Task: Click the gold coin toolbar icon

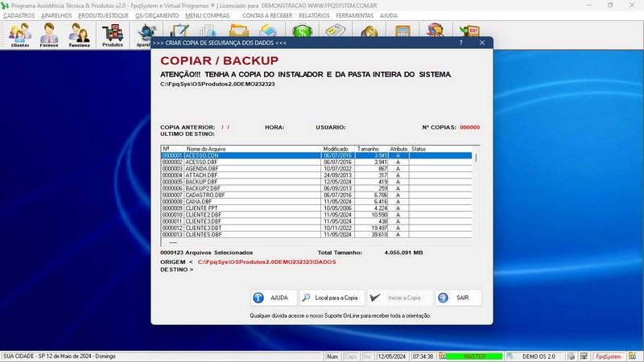Action: (369, 31)
